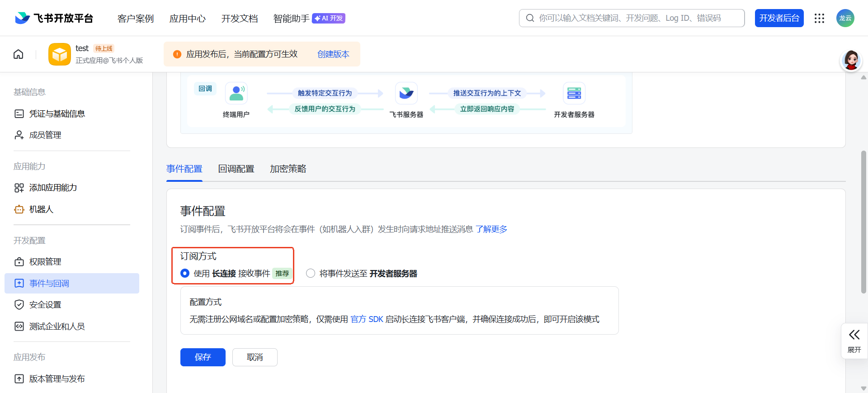
Task: Click the 保存 button
Action: (203, 357)
